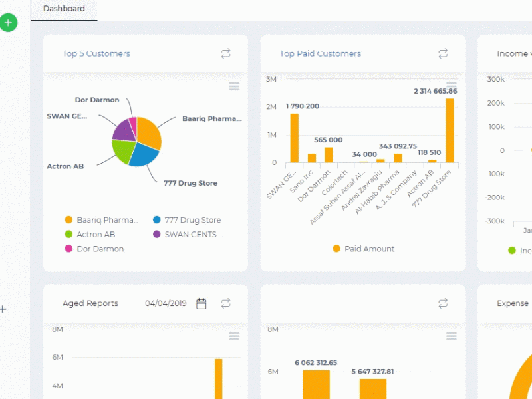
Task: Toggle SWAN GENTS legend item
Action: pyautogui.click(x=188, y=235)
